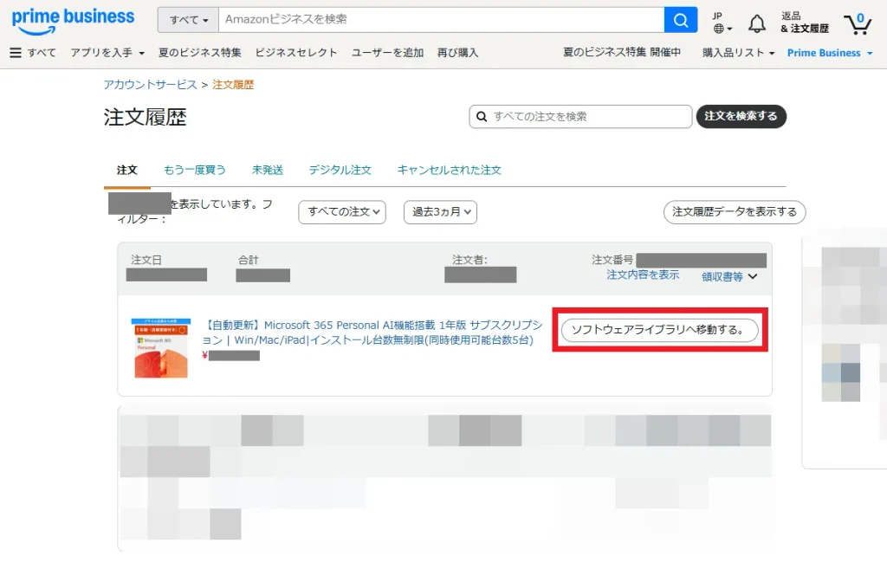The image size is (887, 588).
Task: Open 返品 & 注文履歴 link
Action: (x=805, y=23)
